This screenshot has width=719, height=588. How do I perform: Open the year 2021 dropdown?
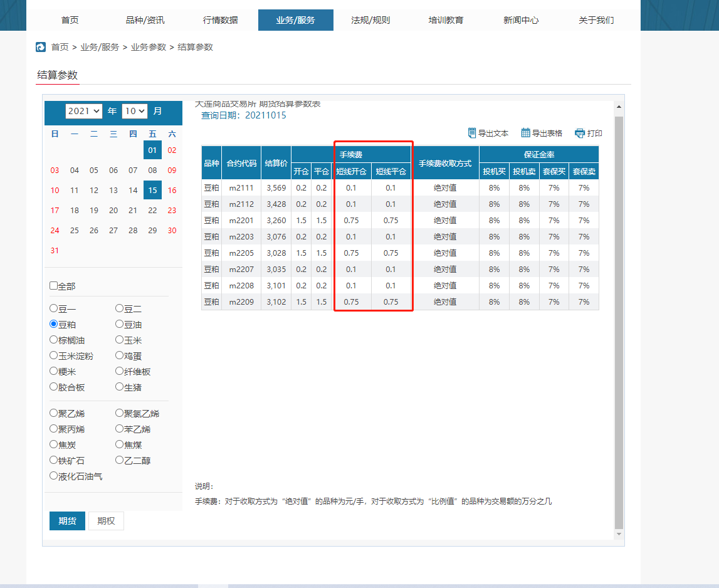(x=84, y=111)
